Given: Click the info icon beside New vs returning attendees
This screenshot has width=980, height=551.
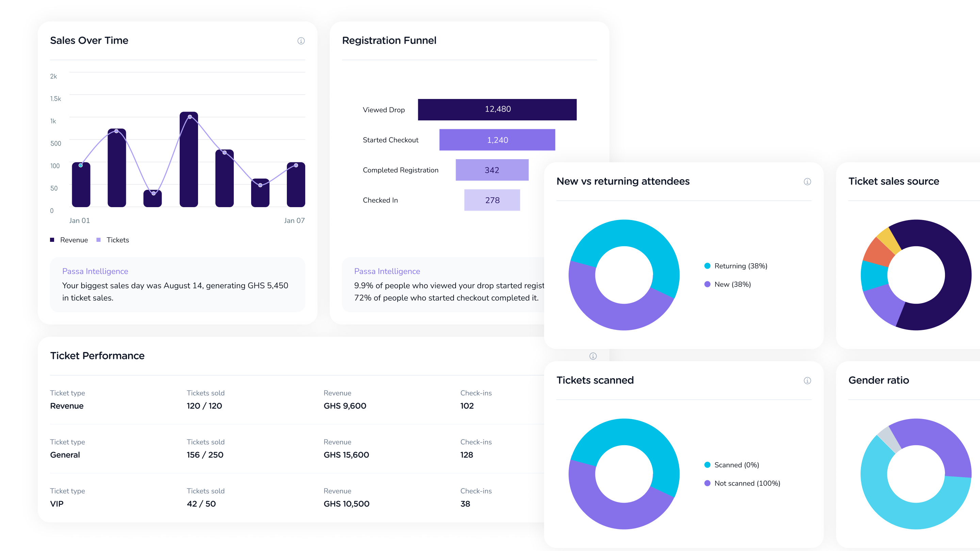Looking at the screenshot, I should click(x=807, y=182).
